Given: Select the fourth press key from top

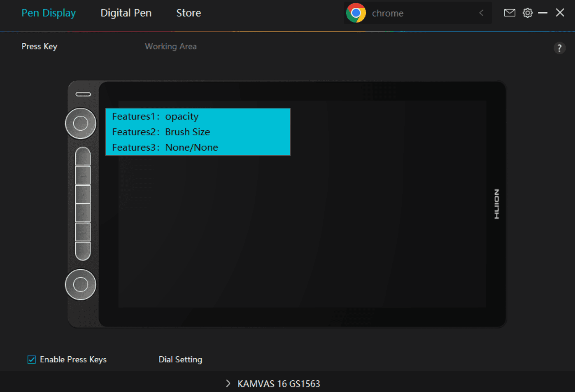Looking at the screenshot, I should pyautogui.click(x=83, y=213).
